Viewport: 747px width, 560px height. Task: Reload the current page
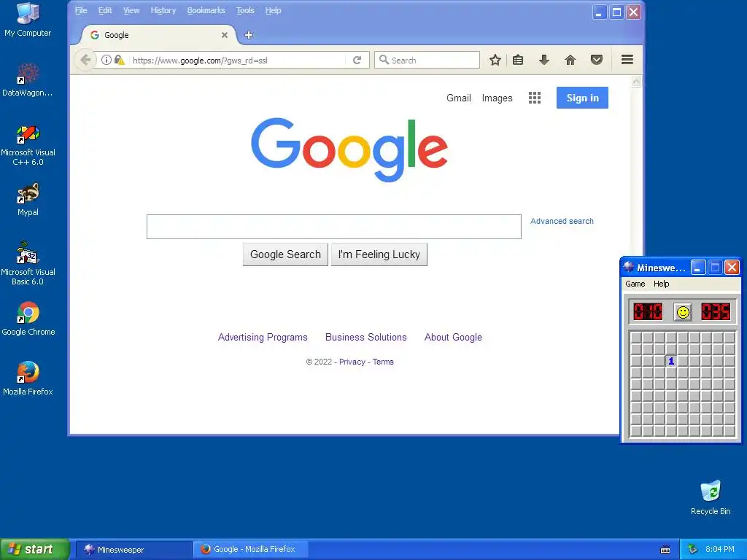(x=357, y=60)
